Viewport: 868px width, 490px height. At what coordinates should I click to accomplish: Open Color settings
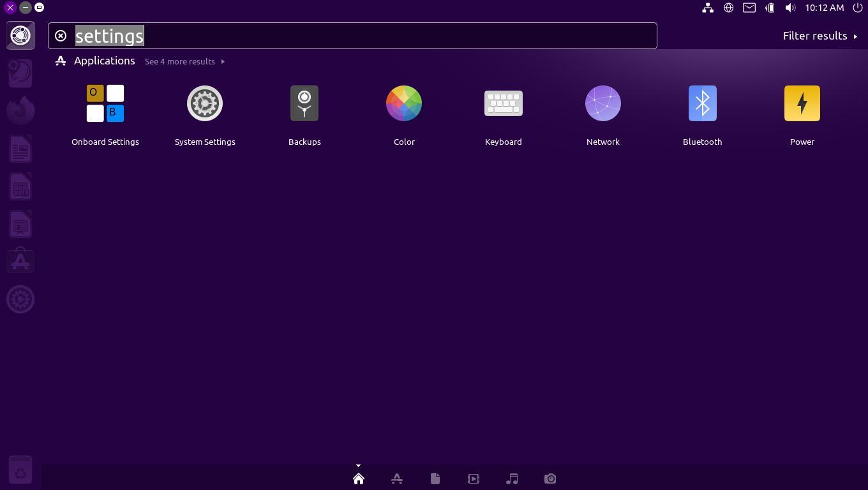[x=404, y=104]
